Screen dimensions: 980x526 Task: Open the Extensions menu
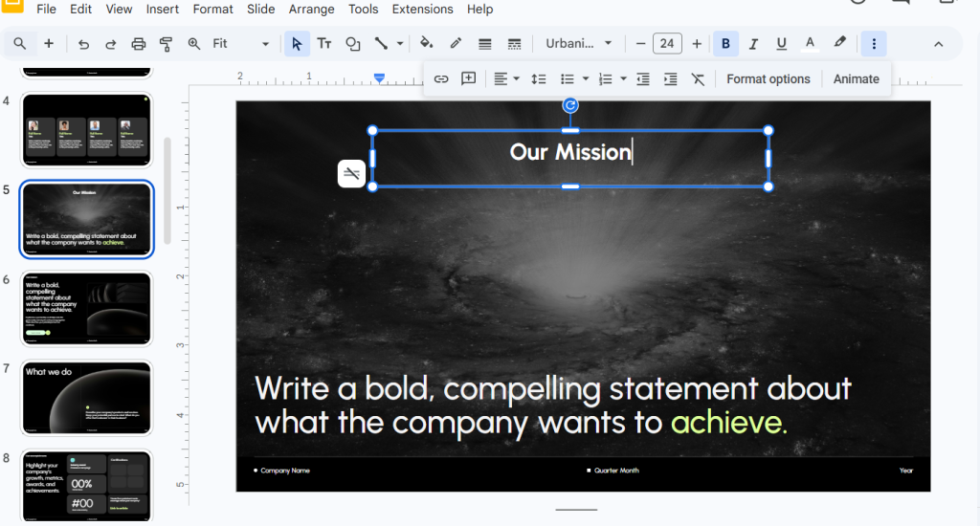[x=422, y=10]
